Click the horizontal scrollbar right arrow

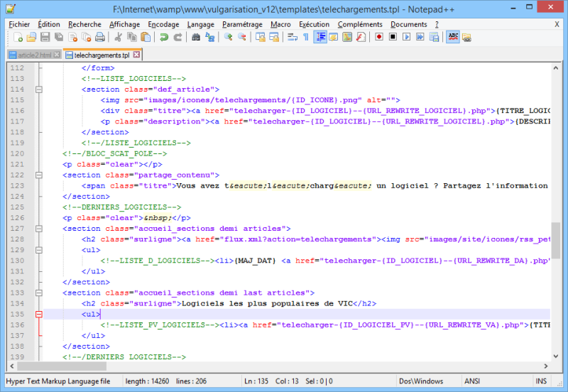click(x=546, y=366)
